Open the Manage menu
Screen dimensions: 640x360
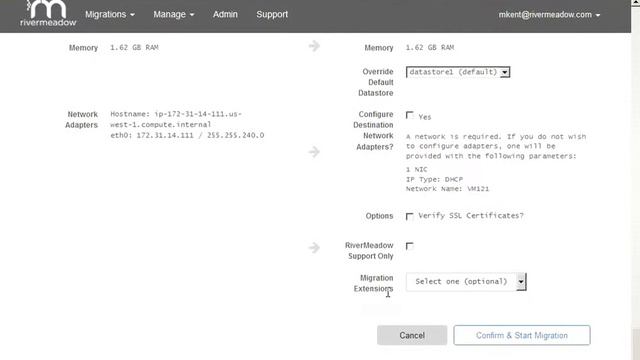[x=173, y=14]
